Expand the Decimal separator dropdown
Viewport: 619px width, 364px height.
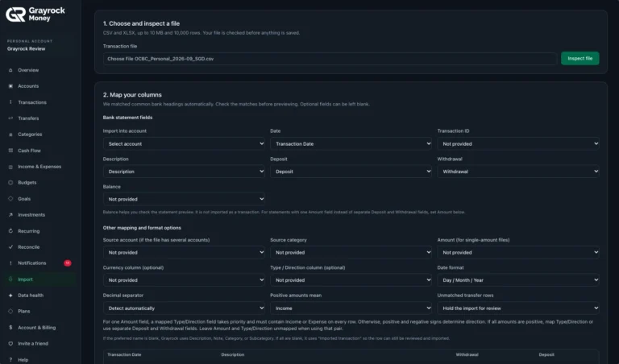(184, 308)
